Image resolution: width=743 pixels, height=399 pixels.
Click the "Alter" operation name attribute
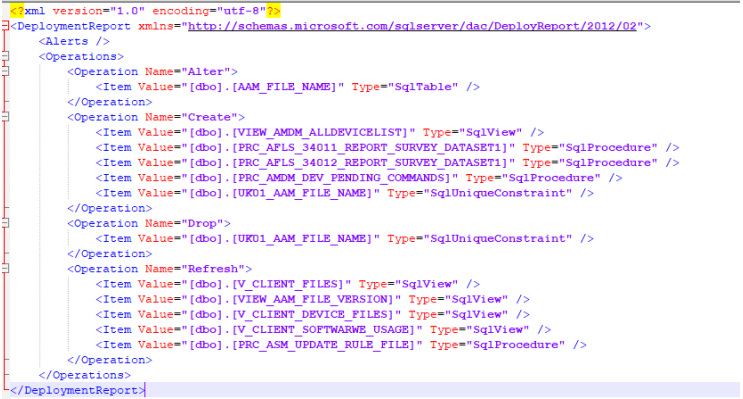188,72
